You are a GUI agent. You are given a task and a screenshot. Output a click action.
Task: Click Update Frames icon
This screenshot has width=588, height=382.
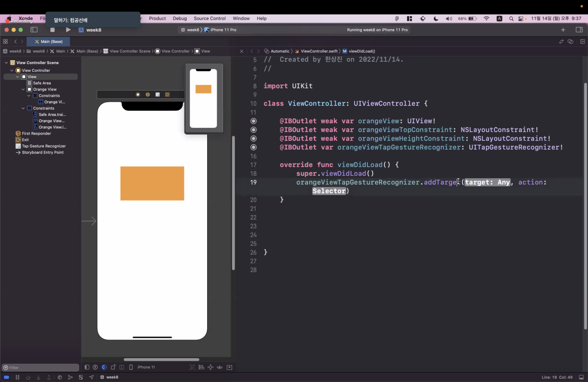(x=192, y=367)
